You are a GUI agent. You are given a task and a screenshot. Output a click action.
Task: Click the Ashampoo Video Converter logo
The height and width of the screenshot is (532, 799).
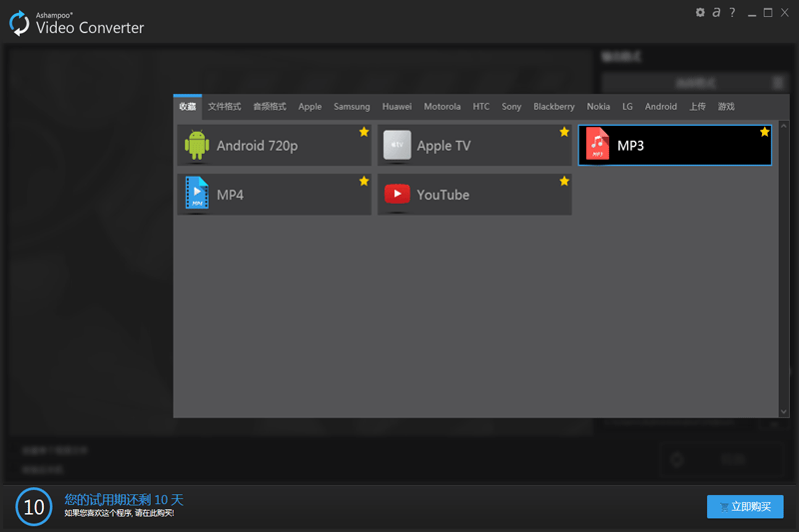pos(19,23)
